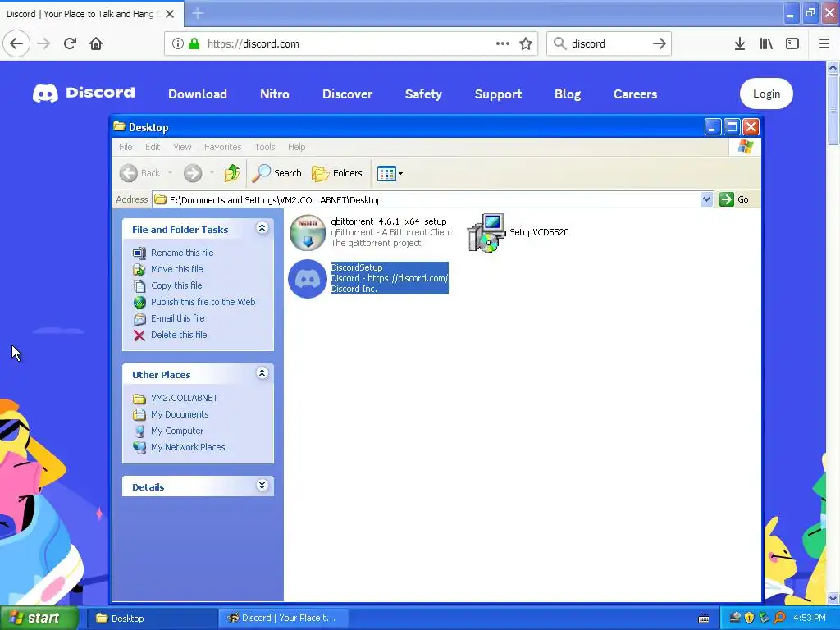Viewport: 840px width, 630px height.
Task: Click Firefox search box containing discord
Action: [x=609, y=43]
